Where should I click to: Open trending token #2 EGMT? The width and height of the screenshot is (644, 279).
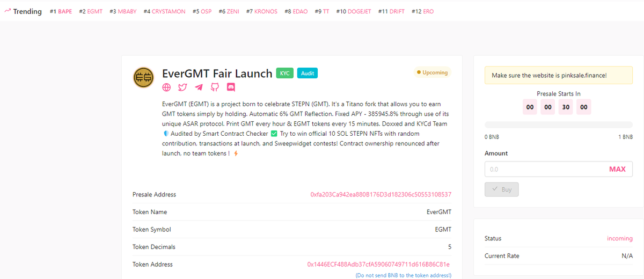coord(91,11)
